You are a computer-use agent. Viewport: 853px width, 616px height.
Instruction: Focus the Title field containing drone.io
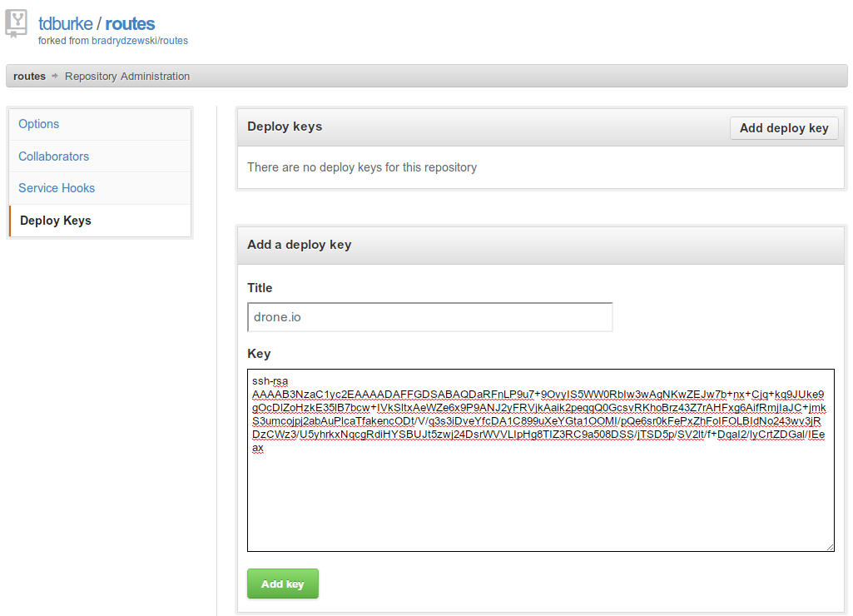429,317
